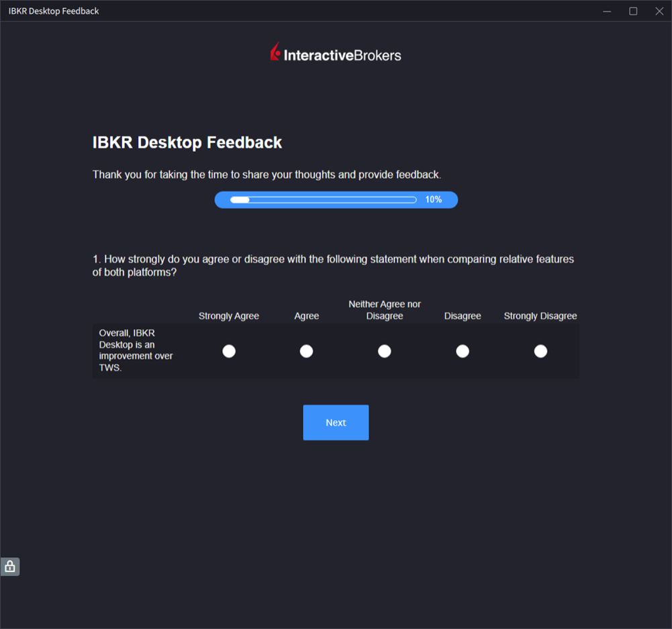The image size is (672, 629).
Task: Maximize the IBKR Desktop Feedback window
Action: click(x=633, y=11)
